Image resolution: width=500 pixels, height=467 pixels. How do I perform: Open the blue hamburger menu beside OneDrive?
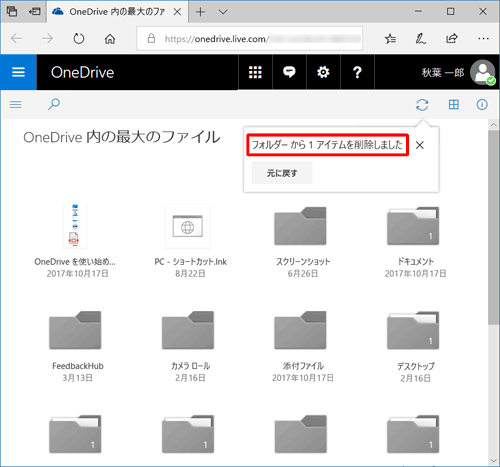(18, 72)
